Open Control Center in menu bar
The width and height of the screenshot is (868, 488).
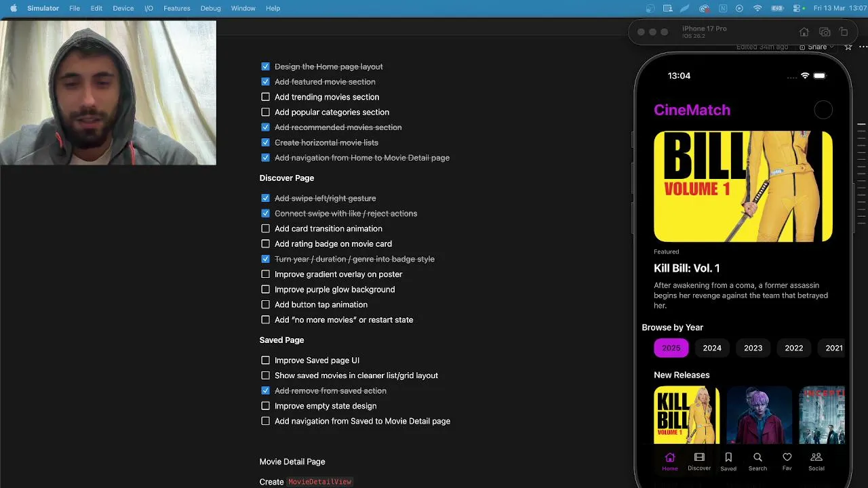click(797, 8)
